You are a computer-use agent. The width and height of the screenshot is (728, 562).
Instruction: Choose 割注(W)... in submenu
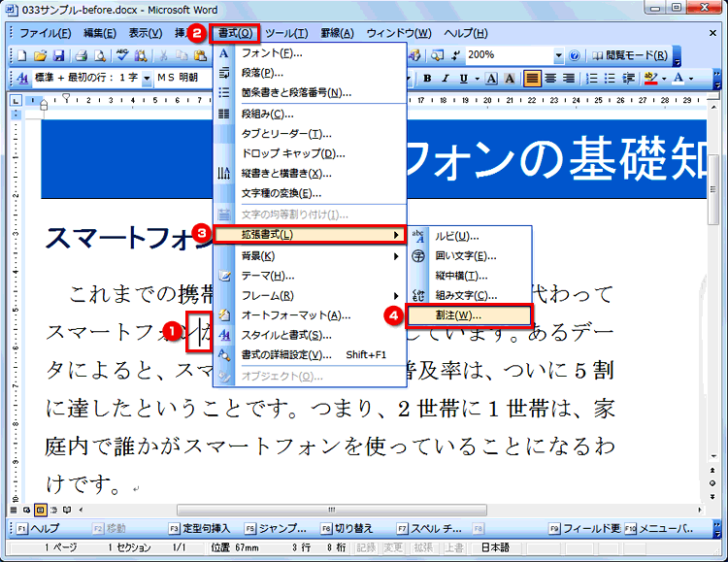point(470,315)
